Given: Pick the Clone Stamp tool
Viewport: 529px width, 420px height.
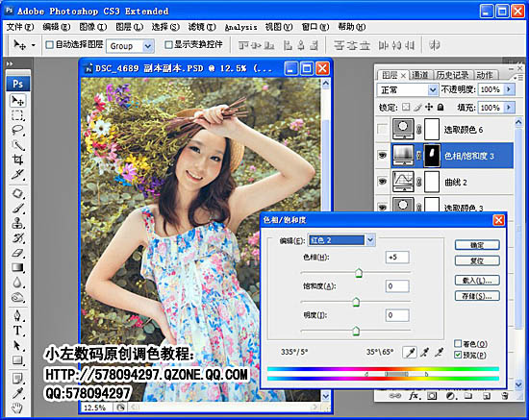Looking at the screenshot, I should click(x=17, y=223).
